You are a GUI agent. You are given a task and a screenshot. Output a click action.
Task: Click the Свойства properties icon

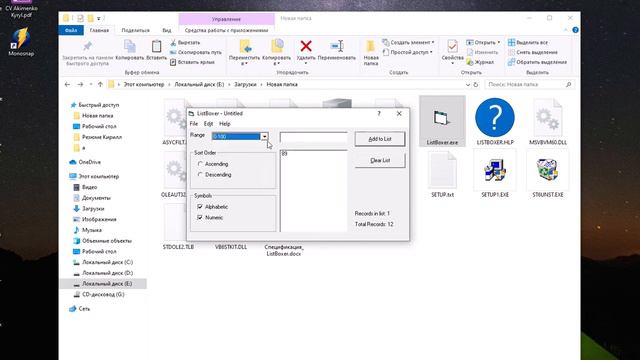click(x=452, y=46)
